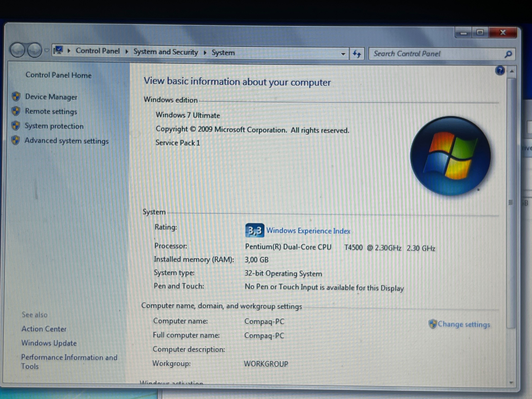Image resolution: width=532 pixels, height=399 pixels.
Task: Click the Search Control Panel field
Action: 442,54
